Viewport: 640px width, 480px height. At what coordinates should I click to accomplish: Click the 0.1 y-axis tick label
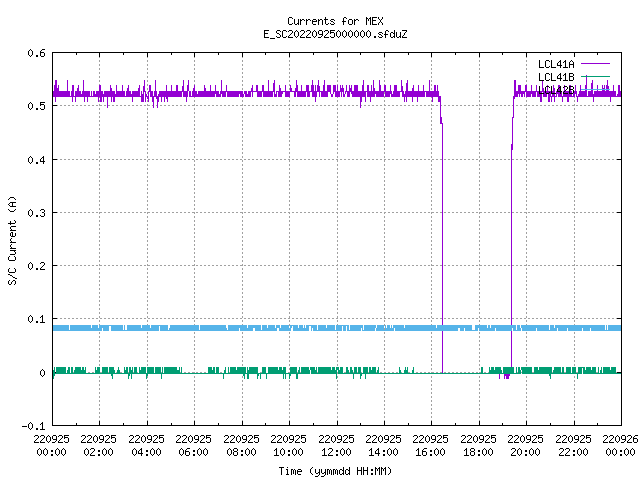coord(36,319)
